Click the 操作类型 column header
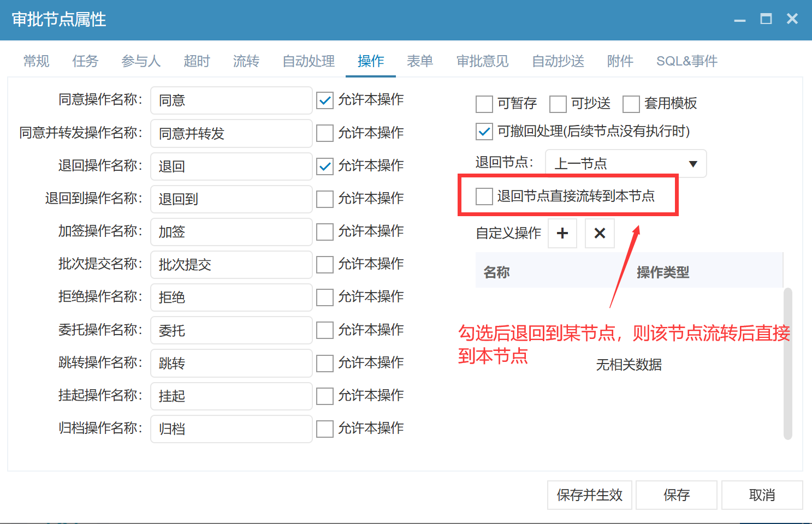 [663, 272]
